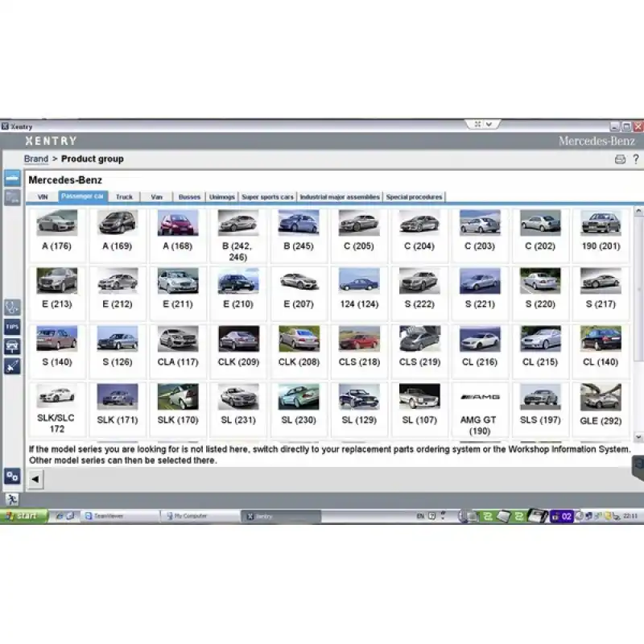The width and height of the screenshot is (644, 644).
Task: Select the CLS (218) model
Action: coord(359,351)
